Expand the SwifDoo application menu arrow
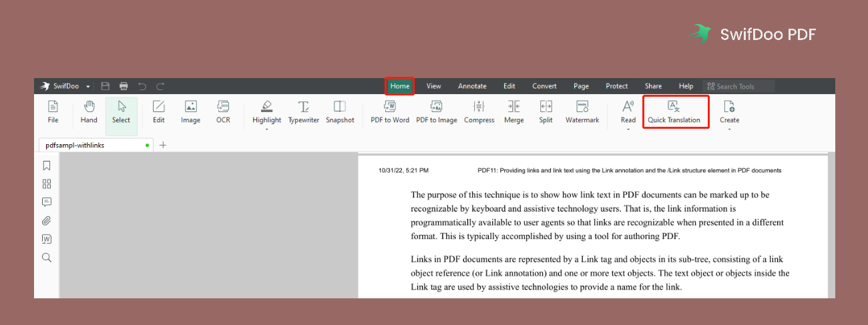Screen dimensions: 868x325 pos(88,87)
